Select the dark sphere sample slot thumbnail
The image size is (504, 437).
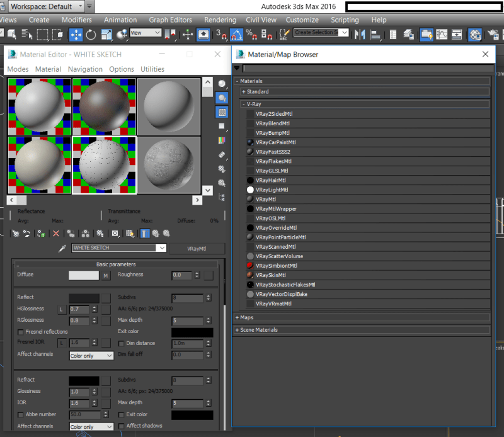click(103, 107)
